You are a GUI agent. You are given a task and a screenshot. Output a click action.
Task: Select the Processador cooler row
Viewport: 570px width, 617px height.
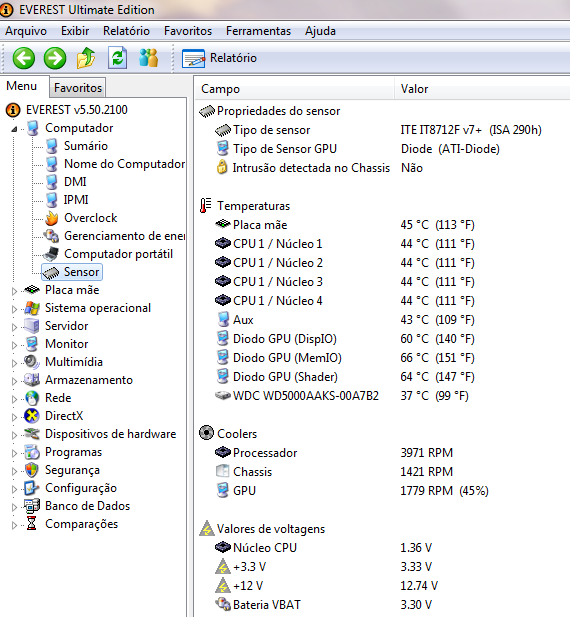coord(334,453)
